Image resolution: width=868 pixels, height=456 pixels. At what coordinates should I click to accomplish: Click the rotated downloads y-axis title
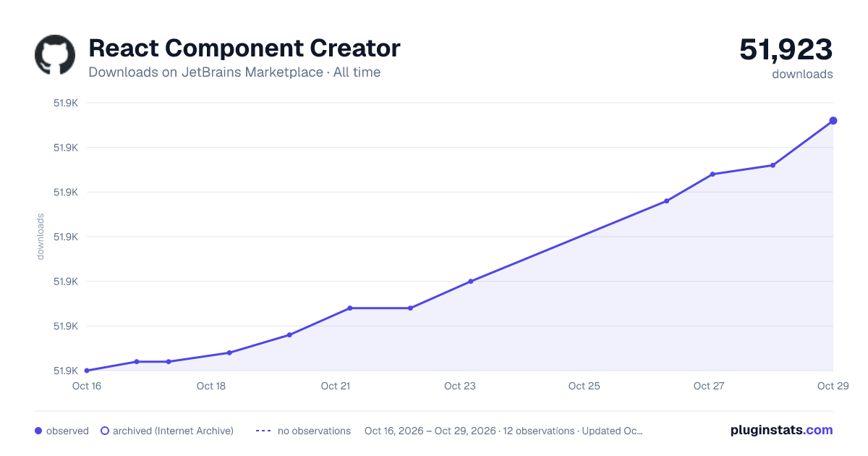tap(41, 237)
